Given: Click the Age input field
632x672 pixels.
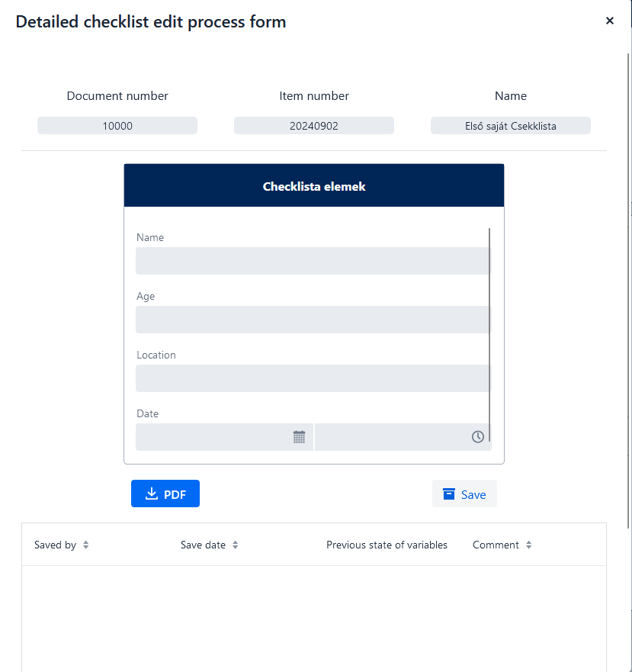Looking at the screenshot, I should click(313, 320).
